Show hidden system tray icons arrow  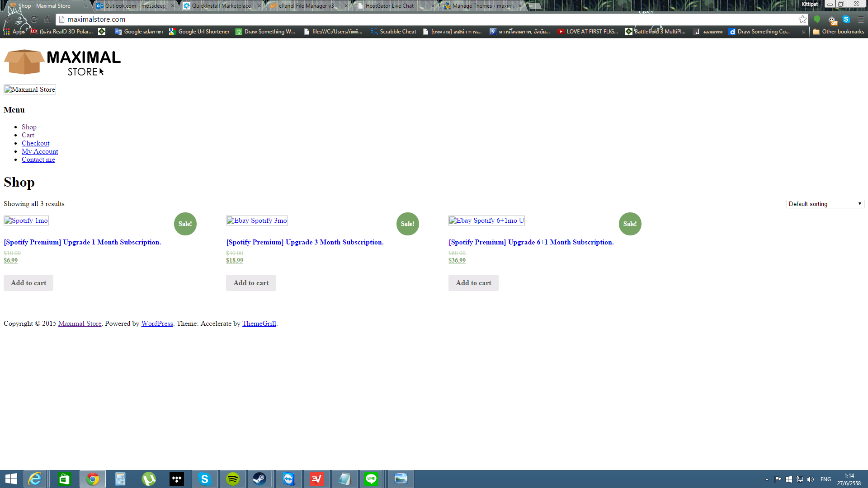tap(767, 479)
